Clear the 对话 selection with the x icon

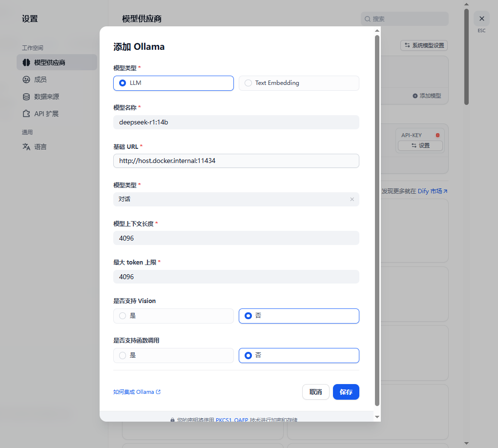(352, 200)
